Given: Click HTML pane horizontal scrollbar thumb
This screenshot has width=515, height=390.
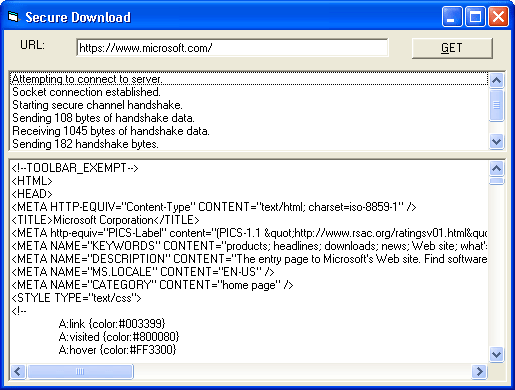Looking at the screenshot, I should point(80,371).
